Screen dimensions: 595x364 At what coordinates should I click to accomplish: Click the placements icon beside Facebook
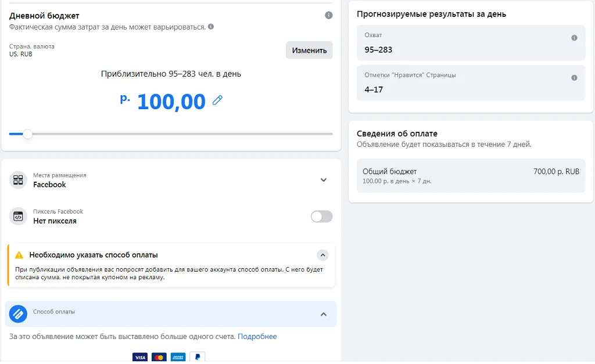pyautogui.click(x=18, y=180)
